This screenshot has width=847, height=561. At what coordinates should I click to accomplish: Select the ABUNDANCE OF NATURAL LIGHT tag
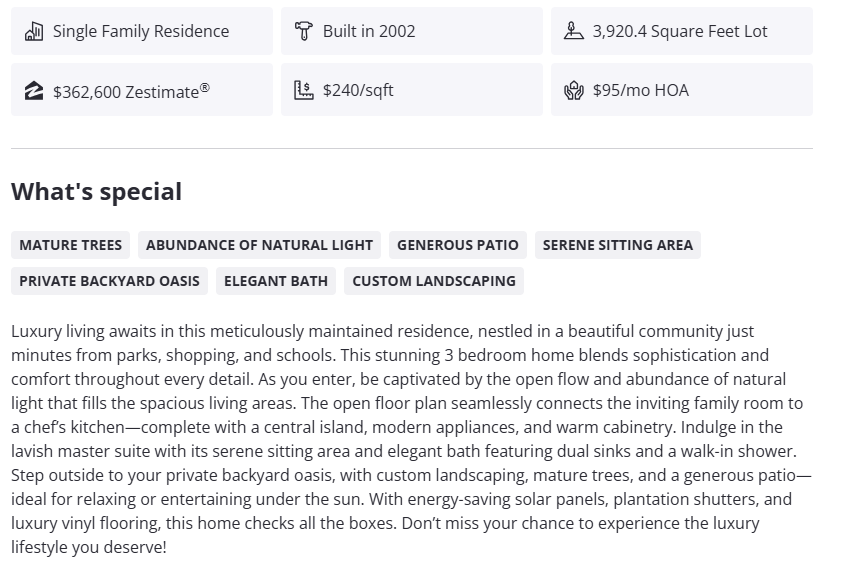259,245
